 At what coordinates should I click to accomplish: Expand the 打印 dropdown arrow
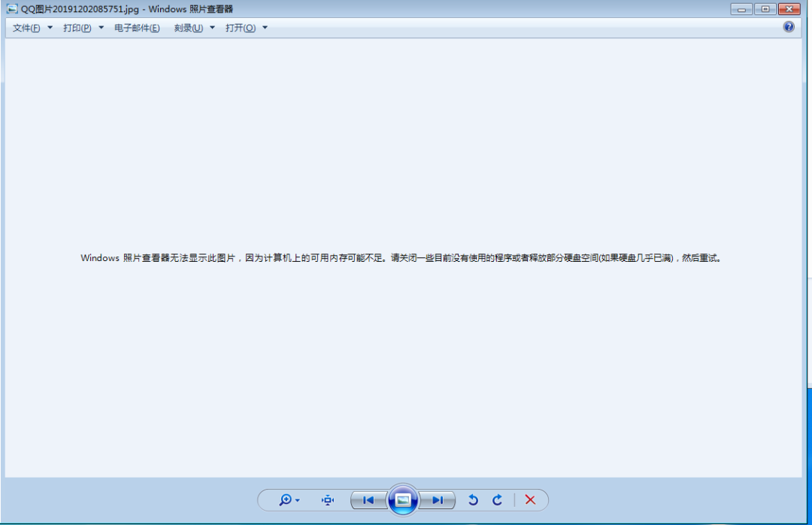tap(101, 27)
